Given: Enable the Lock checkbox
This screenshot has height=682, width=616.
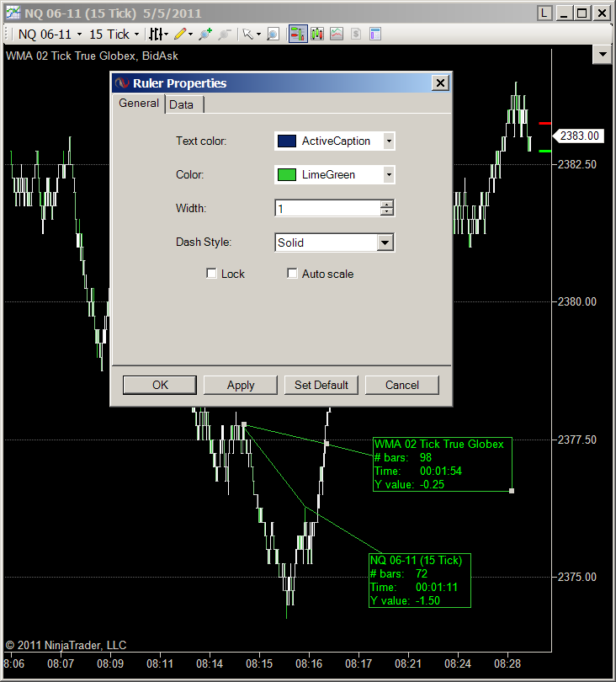Looking at the screenshot, I should (x=211, y=274).
